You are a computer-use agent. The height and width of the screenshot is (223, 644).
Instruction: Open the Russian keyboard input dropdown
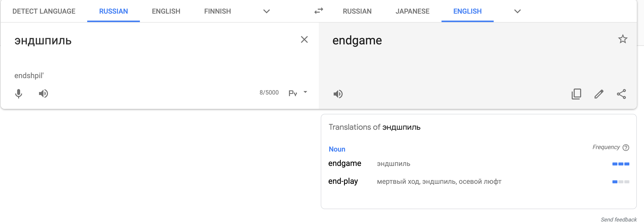pyautogui.click(x=305, y=92)
